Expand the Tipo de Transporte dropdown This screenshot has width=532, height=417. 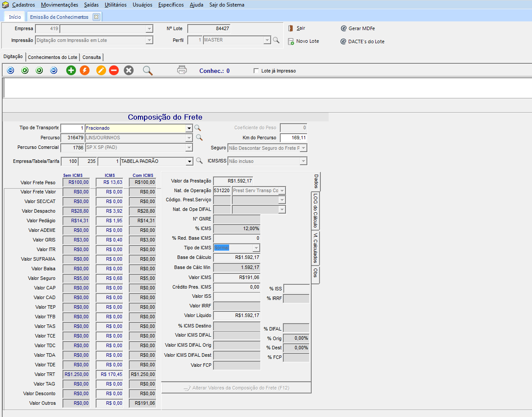pyautogui.click(x=189, y=128)
